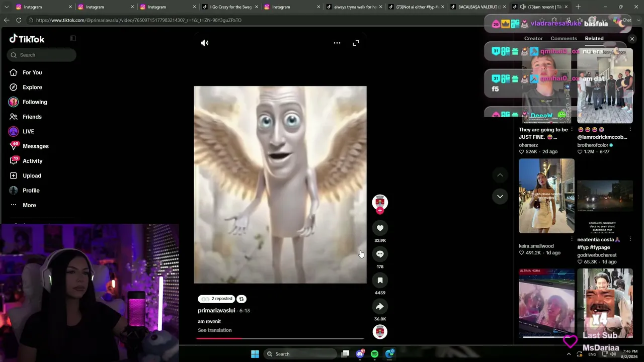Open options for the @lamrodrickmccob related video
The height and width of the screenshot is (362, 644).
coord(630,130)
